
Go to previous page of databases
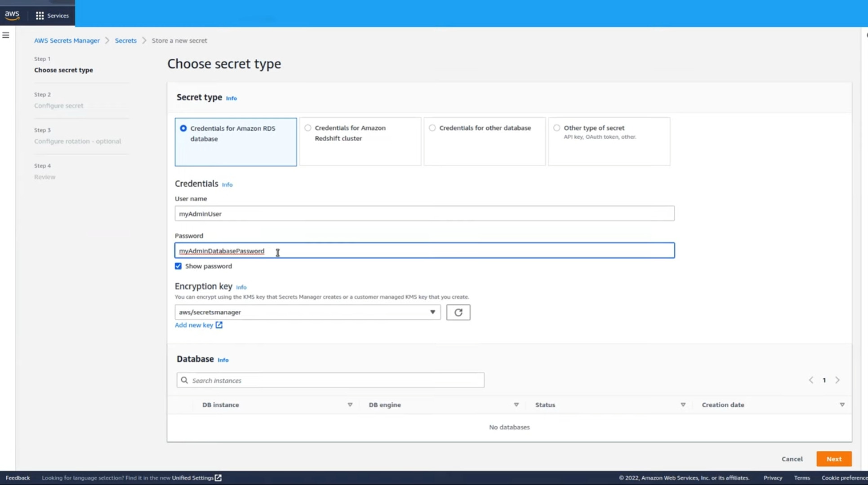[811, 380]
